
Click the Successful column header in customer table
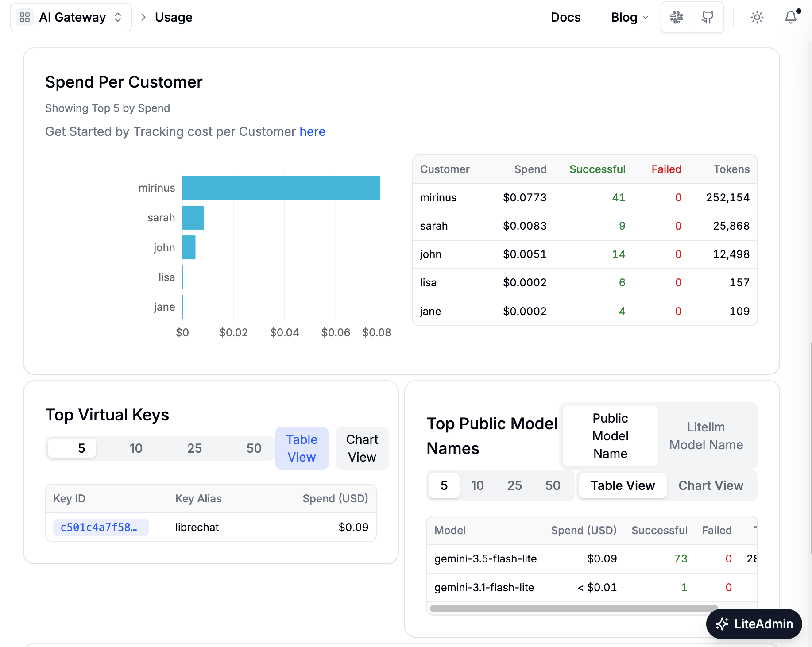pyautogui.click(x=597, y=169)
